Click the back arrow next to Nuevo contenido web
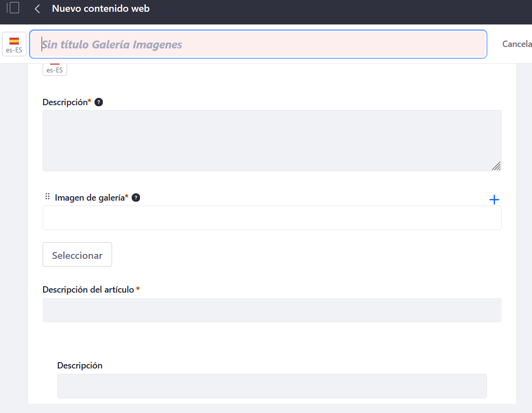 coord(37,9)
